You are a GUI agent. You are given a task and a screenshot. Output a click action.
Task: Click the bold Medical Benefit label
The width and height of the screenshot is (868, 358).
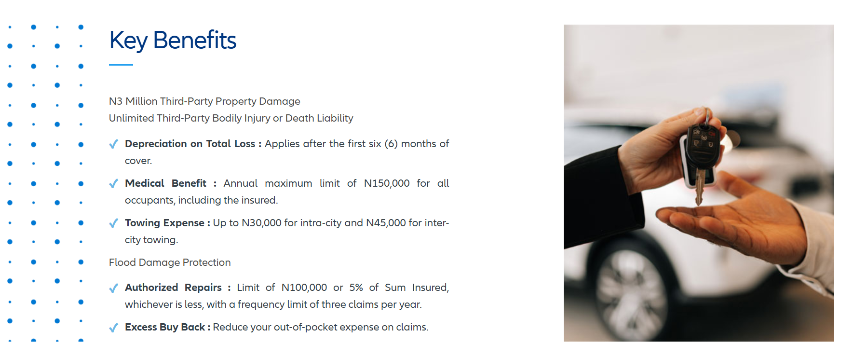(165, 183)
